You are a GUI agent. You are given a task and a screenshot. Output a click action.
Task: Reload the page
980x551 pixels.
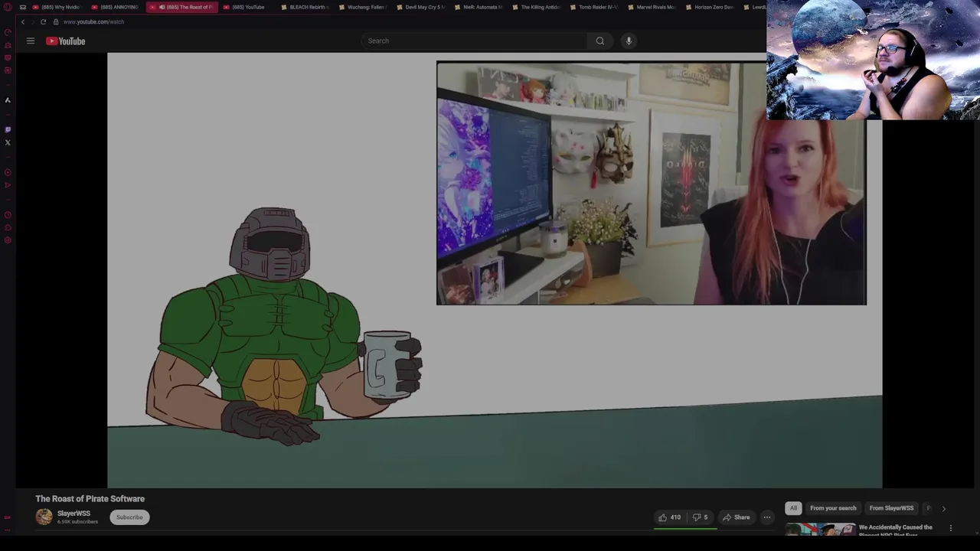[x=43, y=22]
